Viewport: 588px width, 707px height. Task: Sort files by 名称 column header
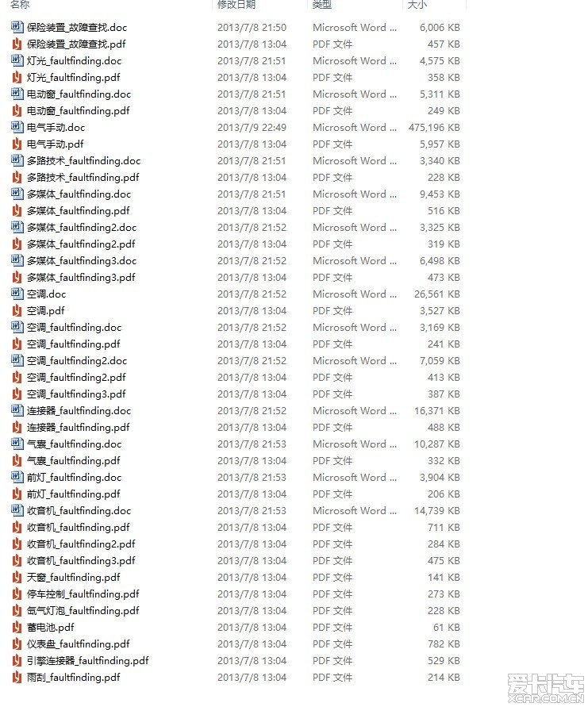click(20, 4)
